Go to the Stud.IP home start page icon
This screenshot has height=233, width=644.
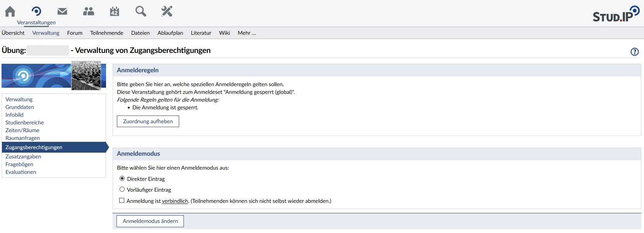[10, 12]
